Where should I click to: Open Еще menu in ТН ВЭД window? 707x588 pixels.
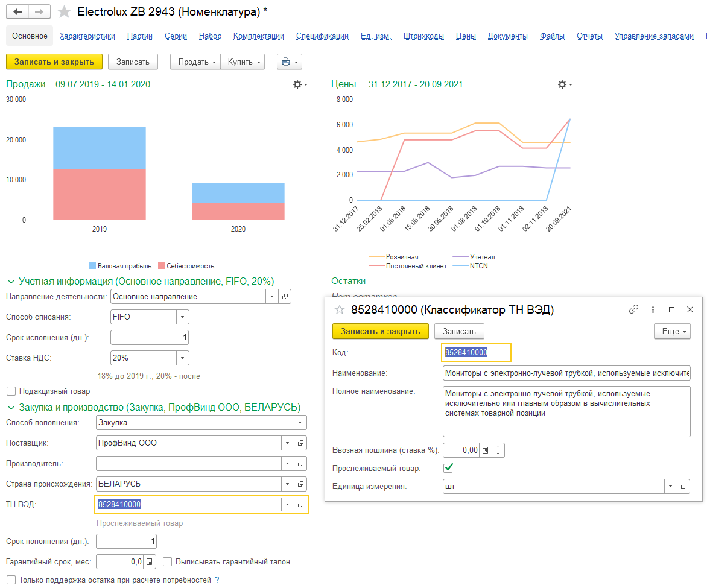coord(672,332)
